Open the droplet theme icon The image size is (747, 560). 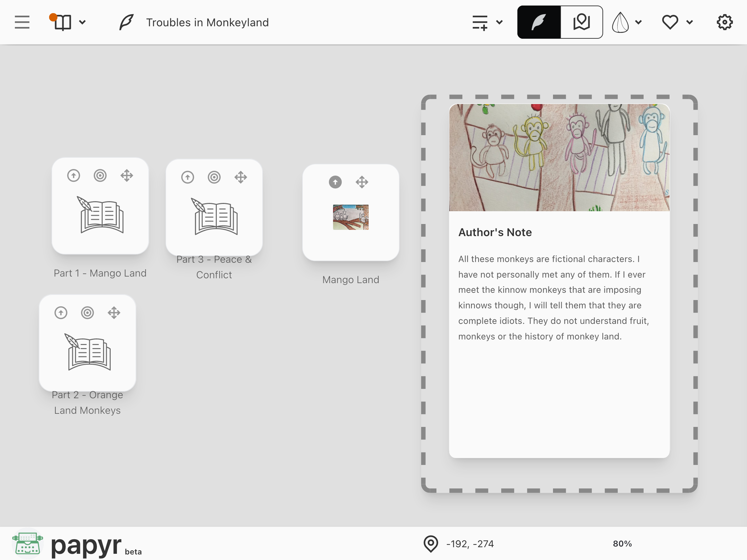point(620,22)
